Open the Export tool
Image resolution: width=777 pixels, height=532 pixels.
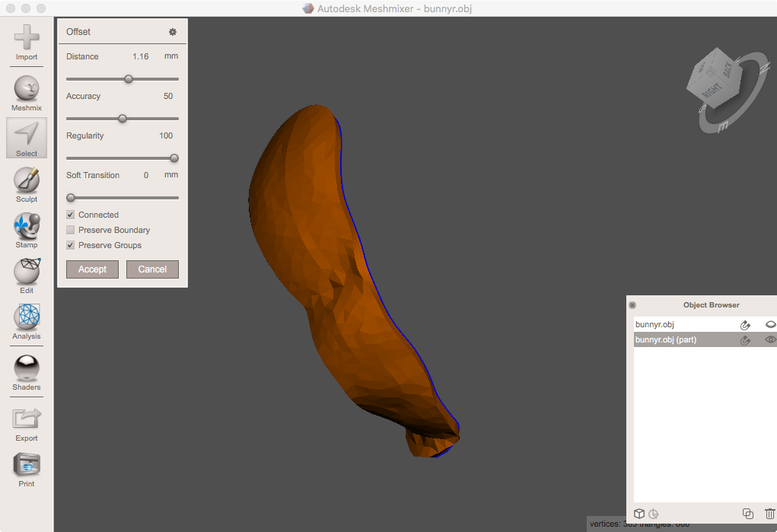[x=26, y=417]
